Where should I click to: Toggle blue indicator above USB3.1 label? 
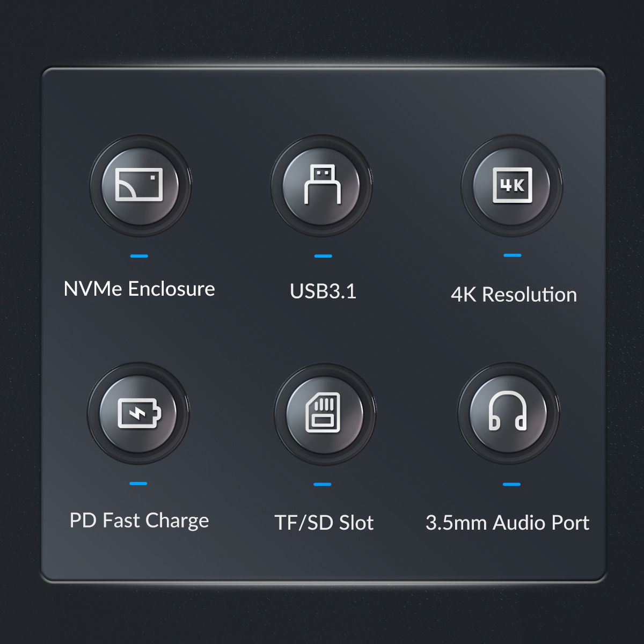coord(323,256)
